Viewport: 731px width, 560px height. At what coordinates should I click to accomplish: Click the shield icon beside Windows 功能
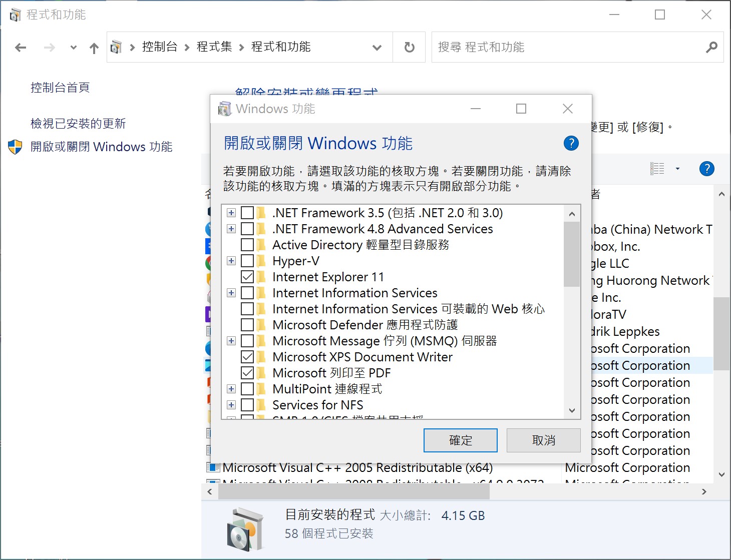pyautogui.click(x=16, y=147)
